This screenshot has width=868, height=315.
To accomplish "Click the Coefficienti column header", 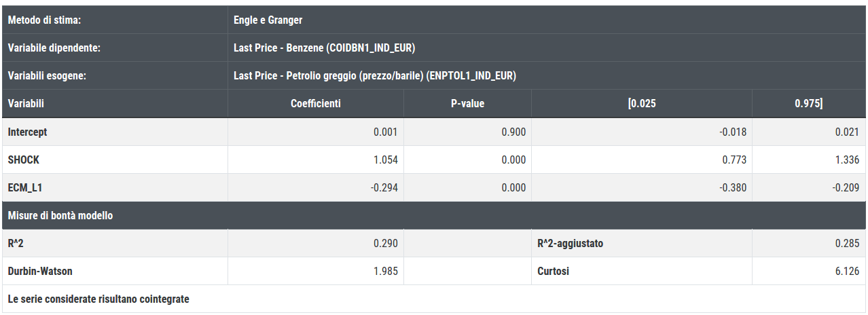I will coord(316,104).
